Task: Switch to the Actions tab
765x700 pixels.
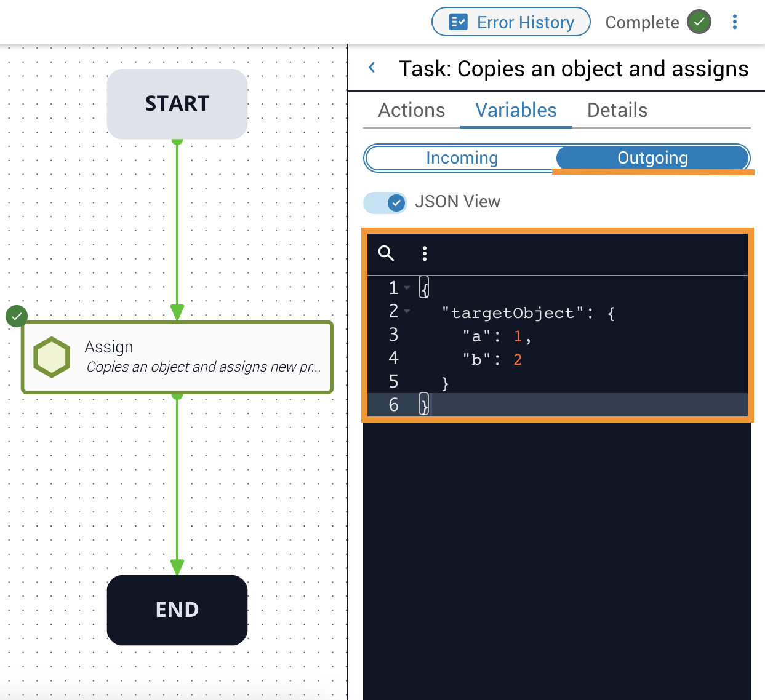Action: pyautogui.click(x=411, y=111)
